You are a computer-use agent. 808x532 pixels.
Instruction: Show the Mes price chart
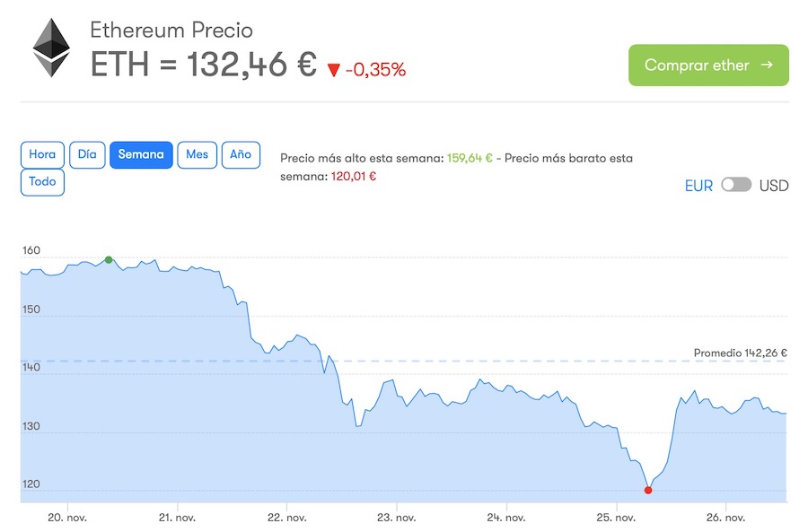[x=198, y=154]
